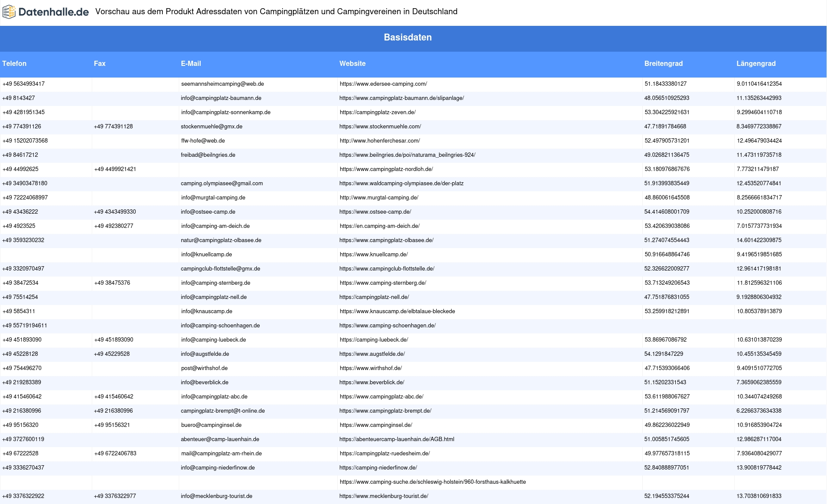Click the Längengrad column header

click(x=756, y=63)
